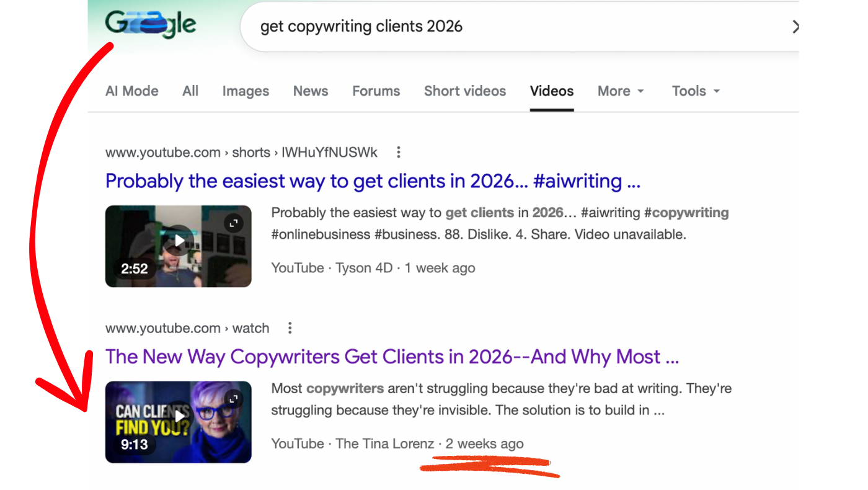
Task: Click 'YouTube · Tyson 4D · 1 week ago' text
Action: click(373, 268)
